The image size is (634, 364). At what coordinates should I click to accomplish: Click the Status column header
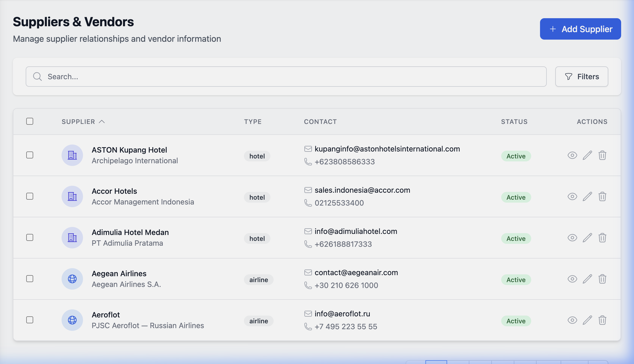[x=514, y=122]
